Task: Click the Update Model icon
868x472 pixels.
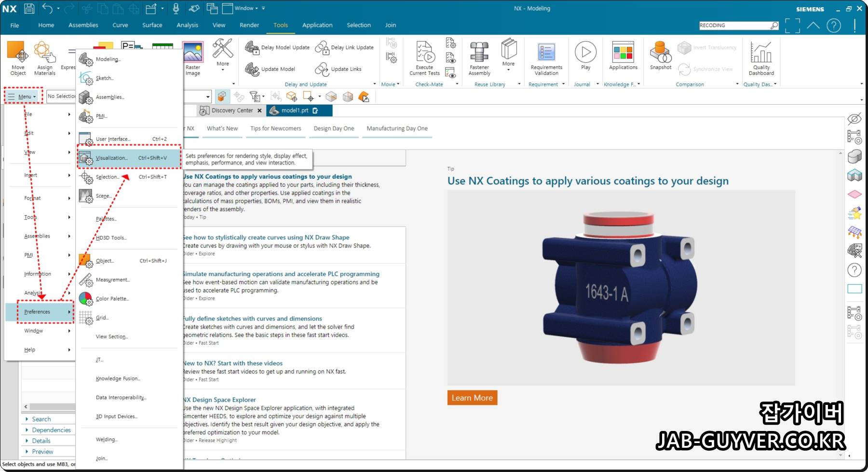Action: click(x=252, y=69)
